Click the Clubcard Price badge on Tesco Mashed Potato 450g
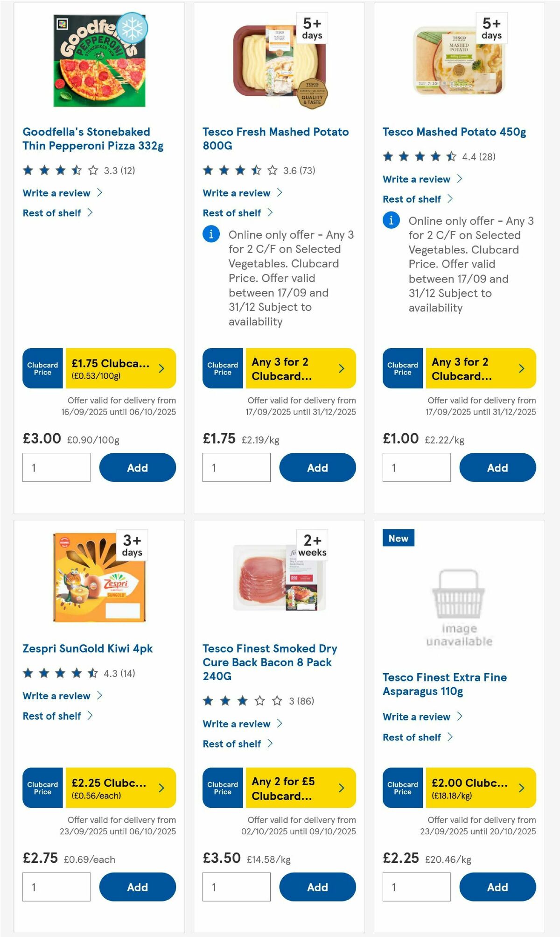 coord(402,368)
